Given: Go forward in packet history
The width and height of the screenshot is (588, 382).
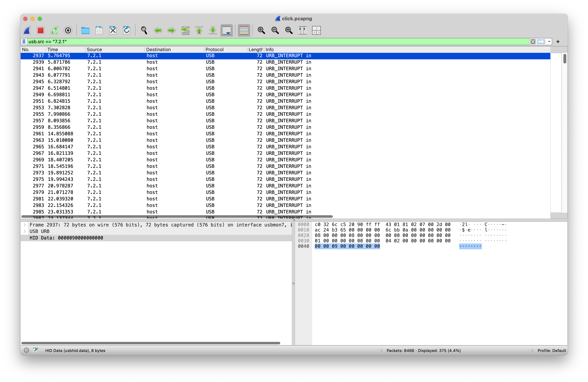Looking at the screenshot, I should [171, 30].
